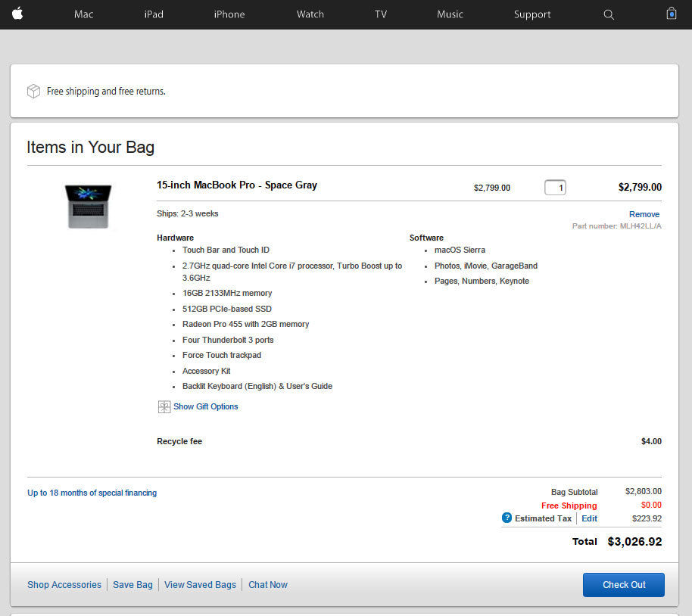The width and height of the screenshot is (692, 616).
Task: Click the Free Shipping label
Action: point(569,506)
